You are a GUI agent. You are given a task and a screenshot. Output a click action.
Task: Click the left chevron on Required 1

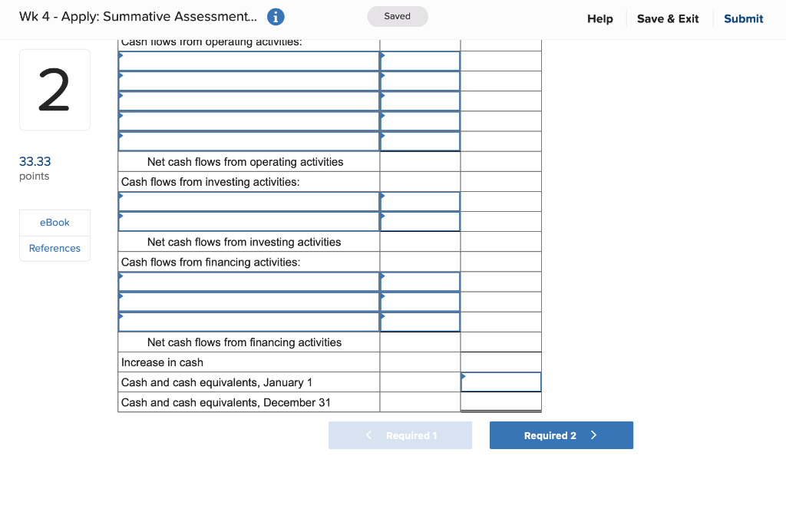[368, 435]
